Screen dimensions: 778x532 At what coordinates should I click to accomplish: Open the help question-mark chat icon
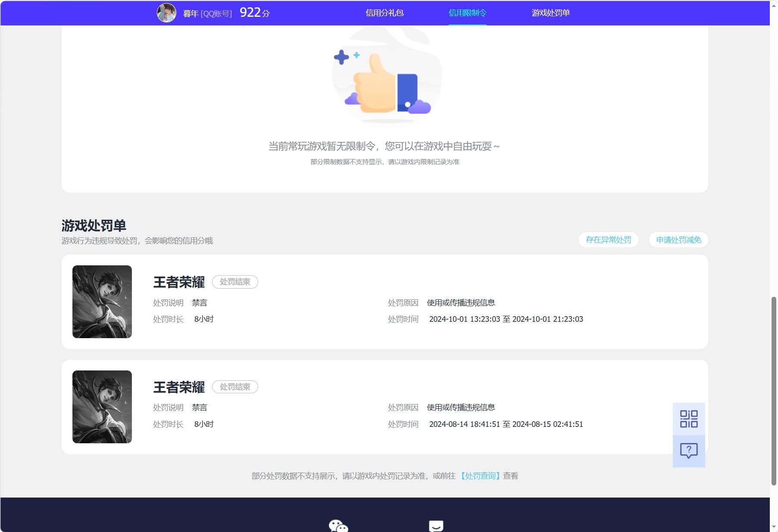[x=689, y=451]
